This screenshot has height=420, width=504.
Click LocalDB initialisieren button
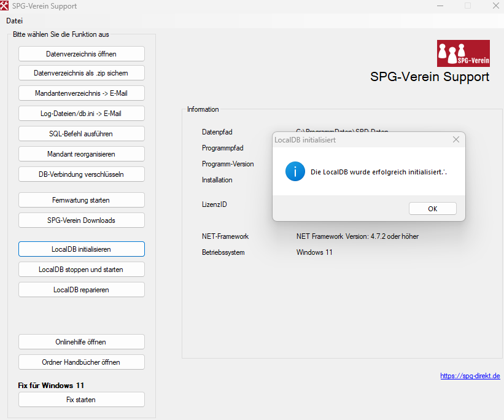click(81, 249)
